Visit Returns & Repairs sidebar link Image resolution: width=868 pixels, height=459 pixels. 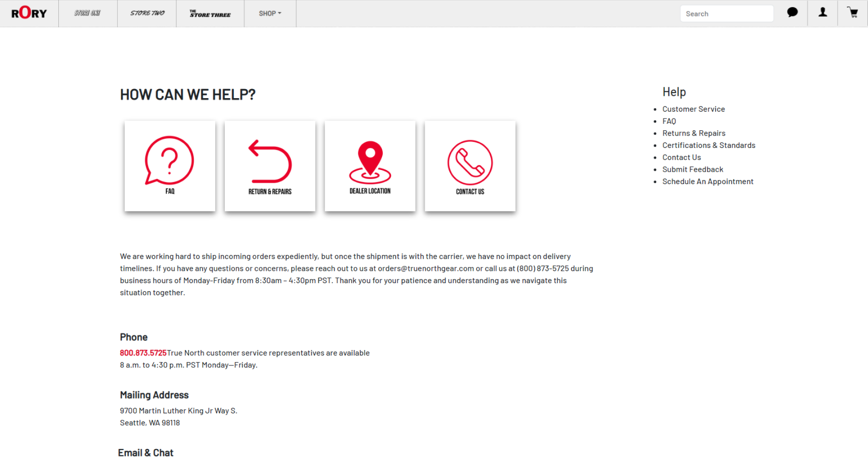(693, 133)
